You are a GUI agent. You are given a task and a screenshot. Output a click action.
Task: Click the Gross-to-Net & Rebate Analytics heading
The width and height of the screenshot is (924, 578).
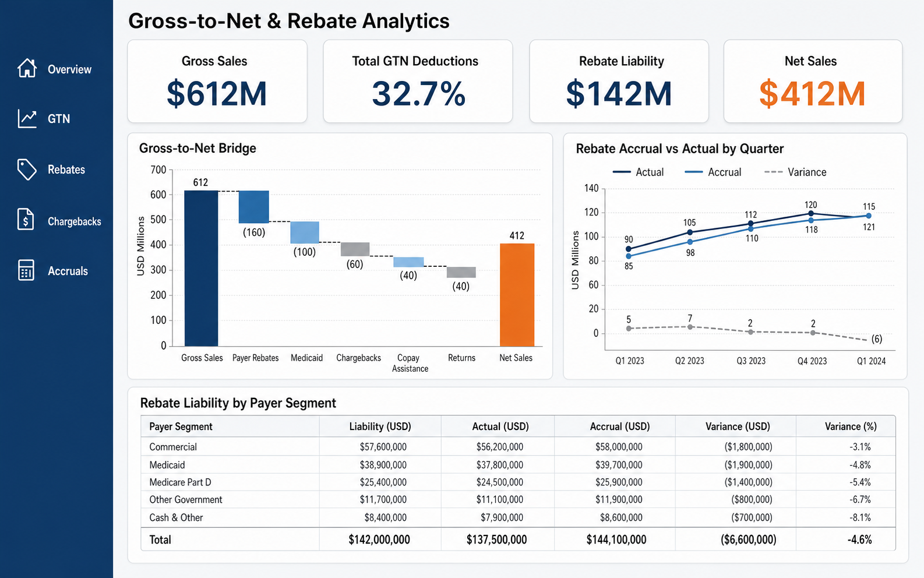289,21
